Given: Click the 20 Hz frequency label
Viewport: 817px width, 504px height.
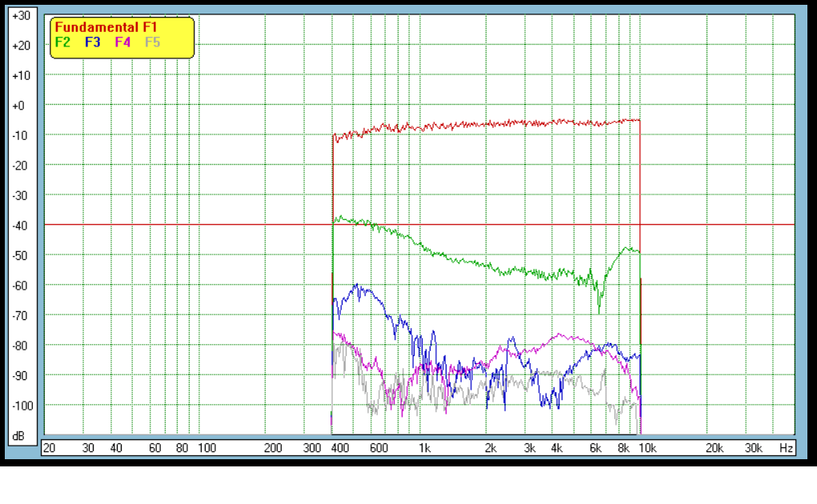Looking at the screenshot, I should point(49,448).
